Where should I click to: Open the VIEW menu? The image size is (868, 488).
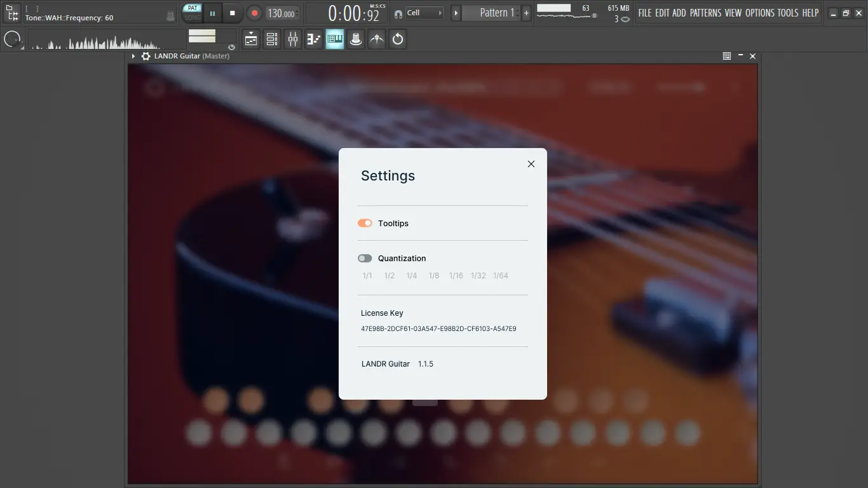(x=733, y=13)
